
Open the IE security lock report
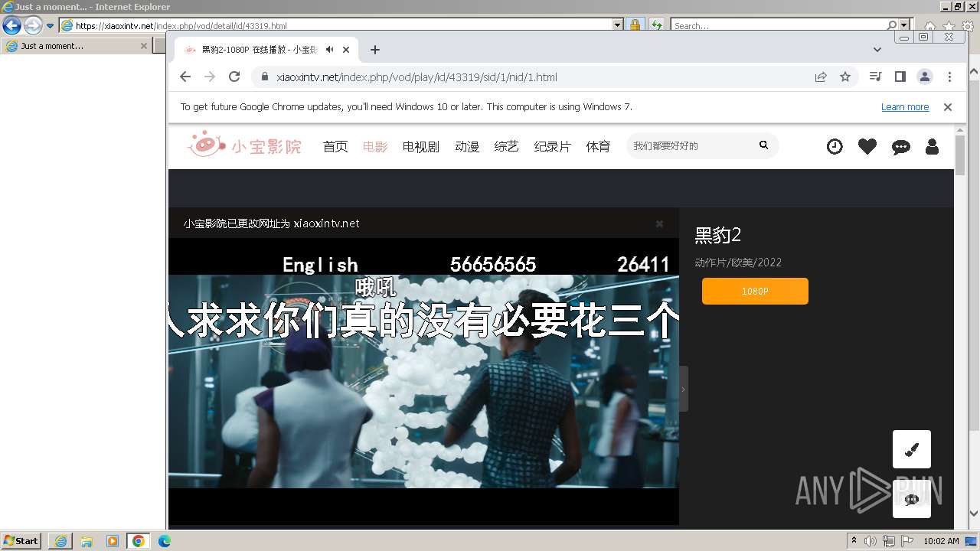point(635,25)
